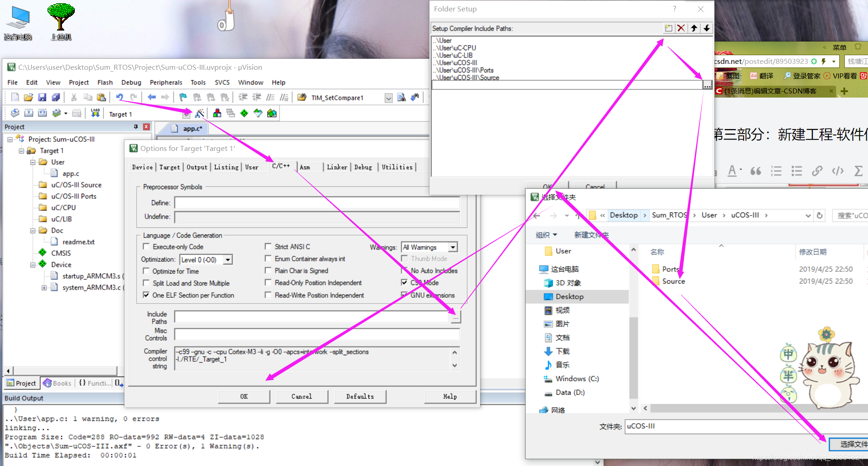Enable Optimize for Time checkbox
The width and height of the screenshot is (868, 466).
pos(146,271)
